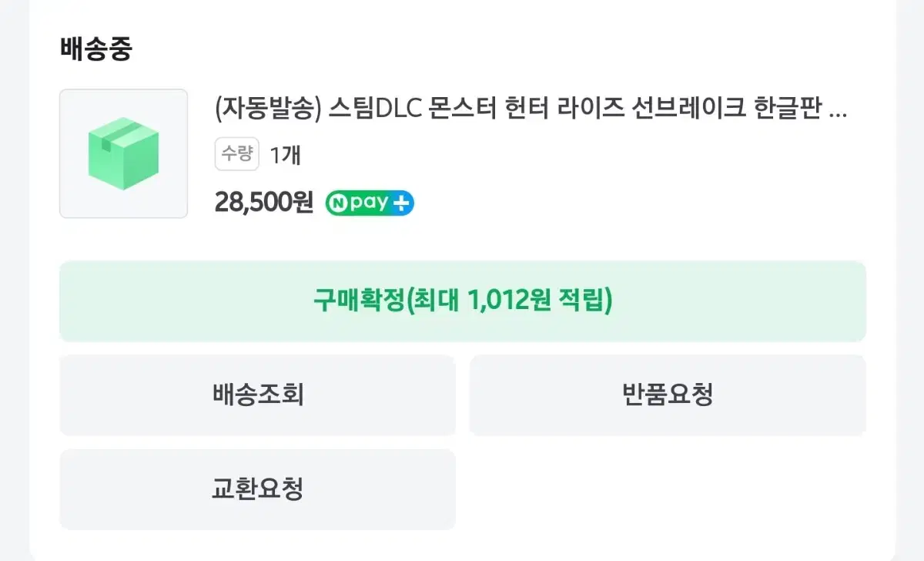Viewport: 924px width, 561px height.
Task: Select the (자동발송) prefix in product name
Action: tap(267, 109)
